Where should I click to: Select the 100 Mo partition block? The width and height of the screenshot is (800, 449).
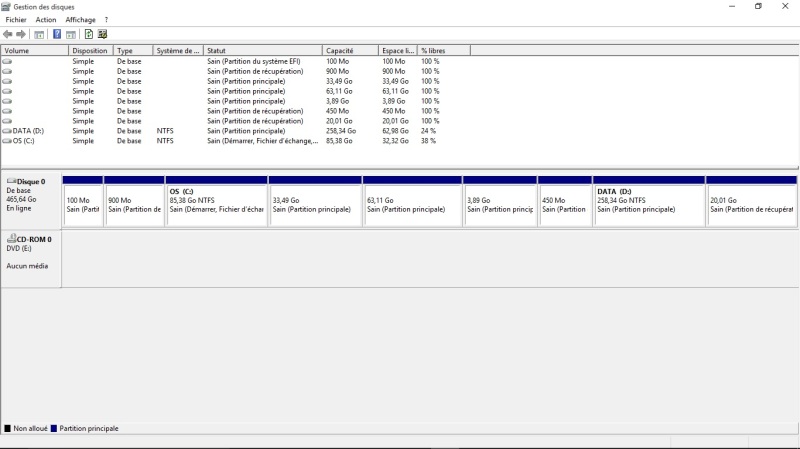coord(83,201)
